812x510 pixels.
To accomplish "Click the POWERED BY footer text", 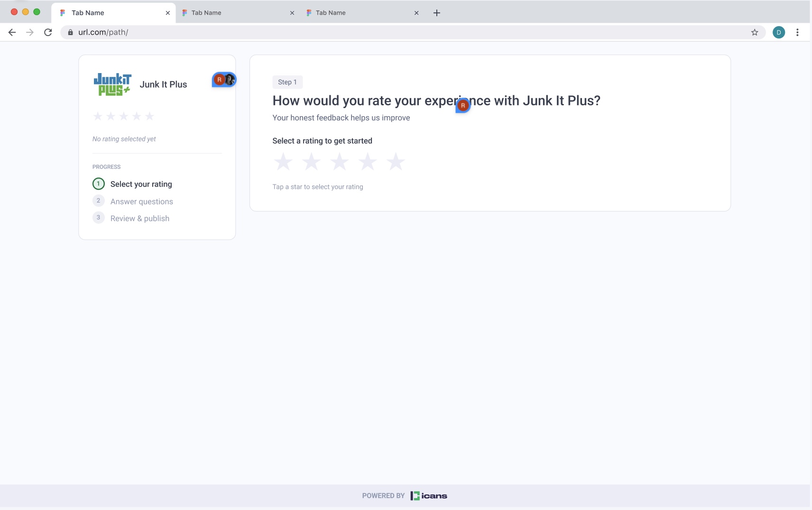I will tap(384, 496).
